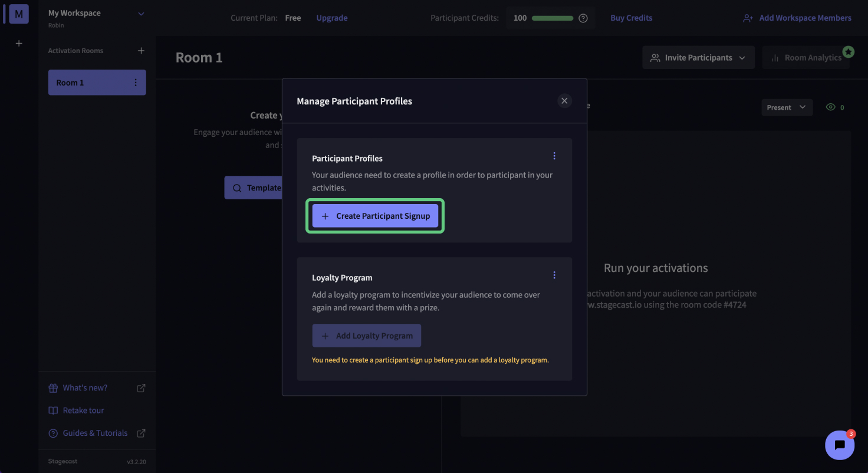Click the add workspace plus icon in left rail

[x=19, y=43]
